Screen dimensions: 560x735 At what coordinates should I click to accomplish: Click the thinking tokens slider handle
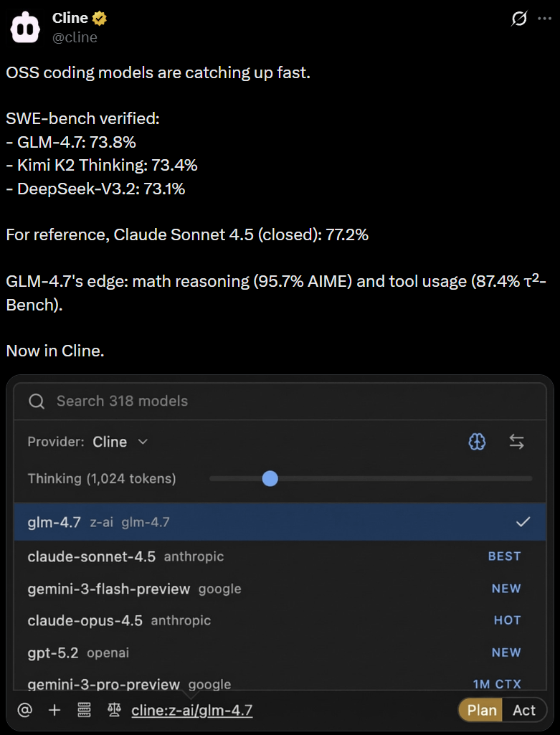pos(270,478)
